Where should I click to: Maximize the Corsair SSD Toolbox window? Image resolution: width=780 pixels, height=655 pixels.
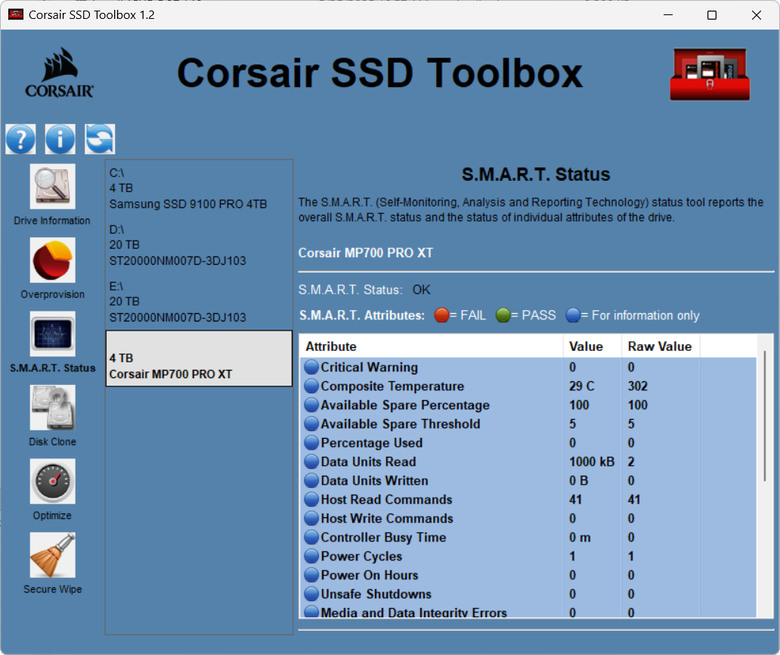point(712,15)
